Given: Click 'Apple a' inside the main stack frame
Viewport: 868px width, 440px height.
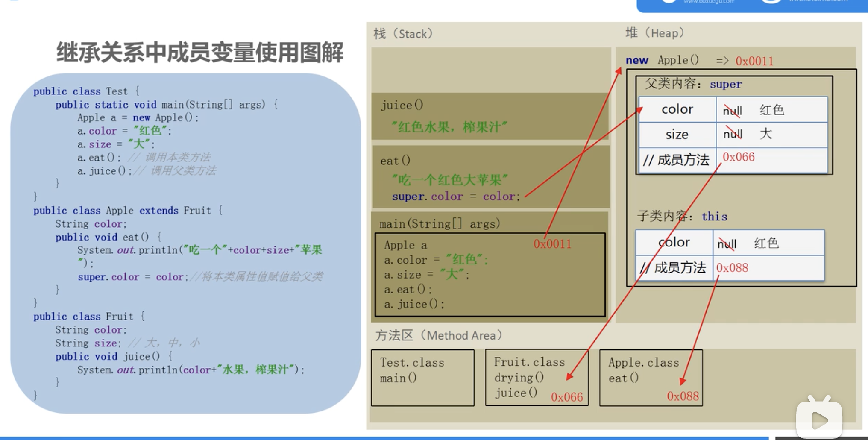Looking at the screenshot, I should tap(405, 245).
